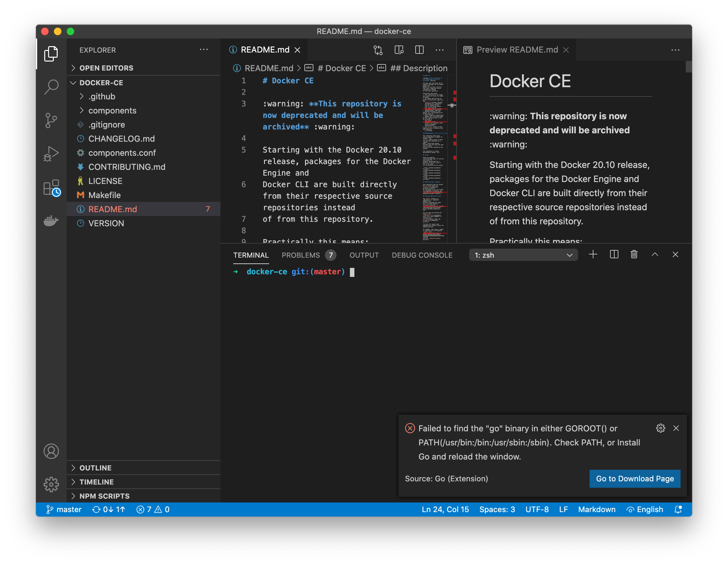
Task: Synchronize changes 0↓ 1↑ in status bar
Action: tap(109, 509)
